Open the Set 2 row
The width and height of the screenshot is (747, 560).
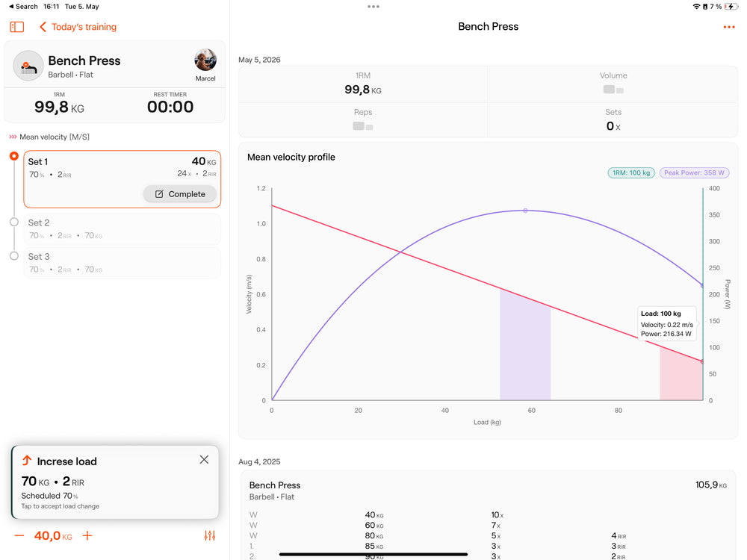[x=122, y=228]
